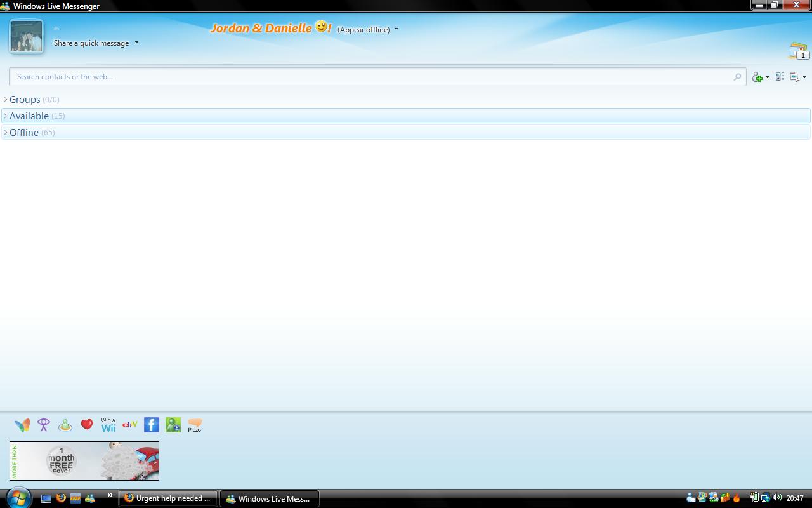Expand the Available contacts list
Image resolution: width=812 pixels, height=508 pixels.
(29, 116)
